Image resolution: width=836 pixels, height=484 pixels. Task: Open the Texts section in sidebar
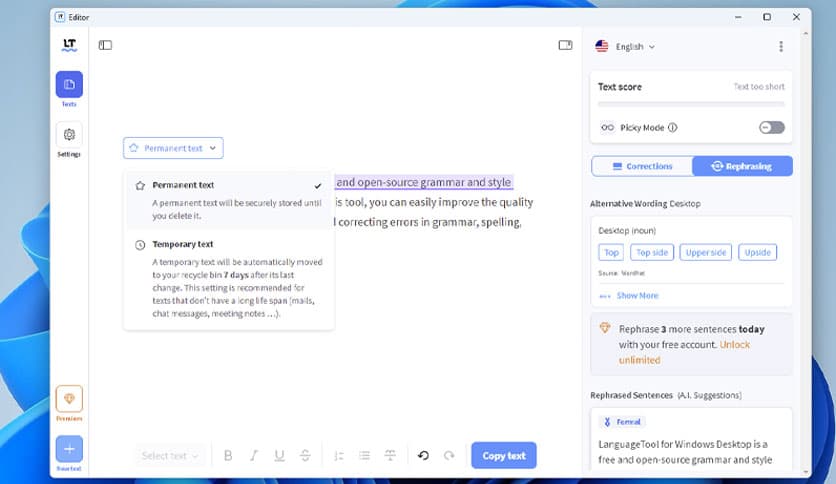69,89
